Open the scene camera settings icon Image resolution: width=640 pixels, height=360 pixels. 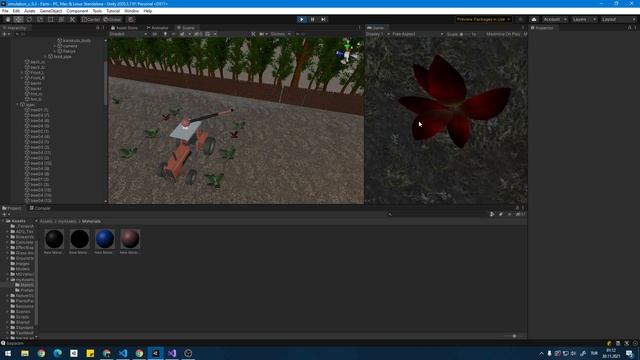coord(263,34)
